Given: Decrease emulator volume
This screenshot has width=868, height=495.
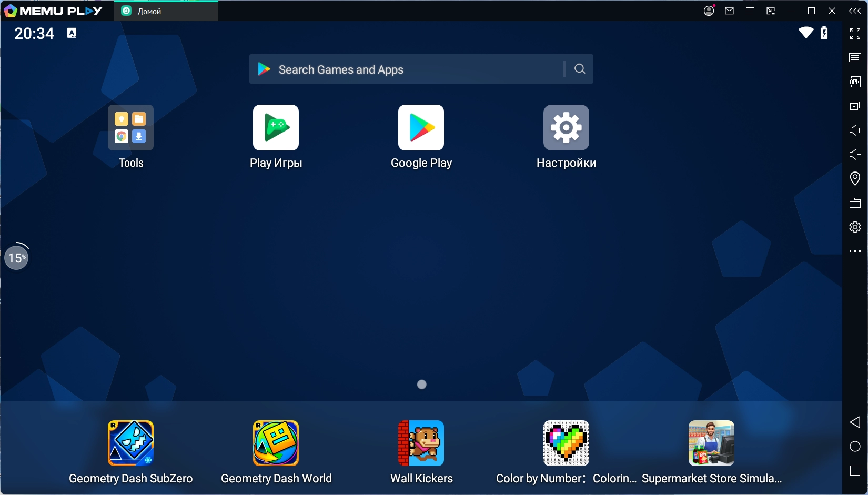Looking at the screenshot, I should (855, 154).
